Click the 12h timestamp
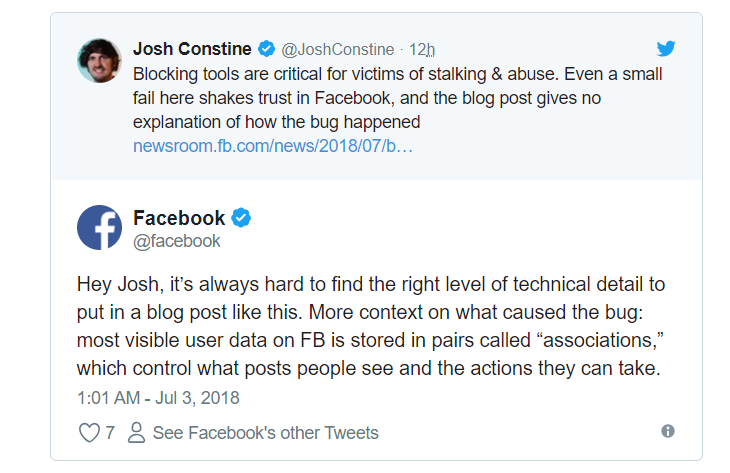 (422, 49)
